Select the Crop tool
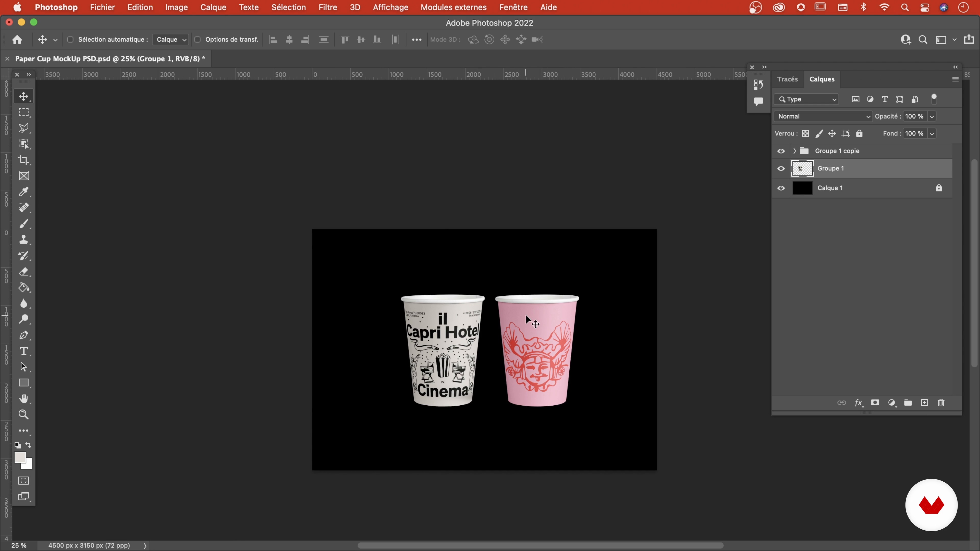 pos(23,160)
